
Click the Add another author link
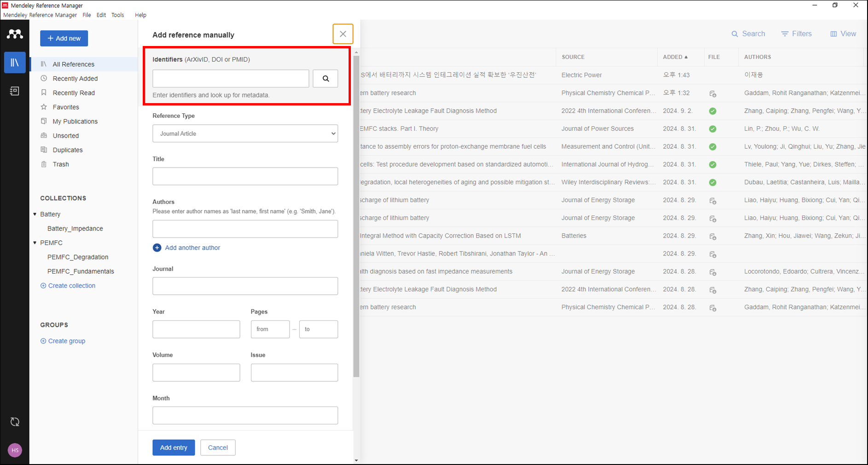192,248
